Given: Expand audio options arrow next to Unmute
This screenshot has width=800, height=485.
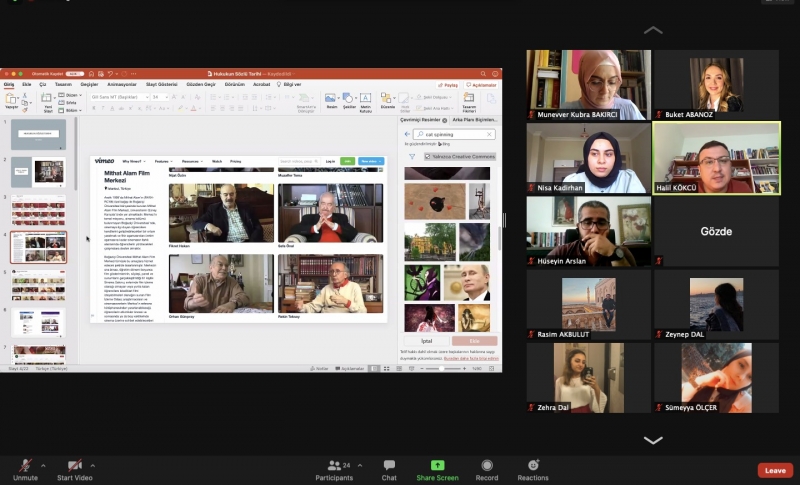Looking at the screenshot, I should 45,463.
